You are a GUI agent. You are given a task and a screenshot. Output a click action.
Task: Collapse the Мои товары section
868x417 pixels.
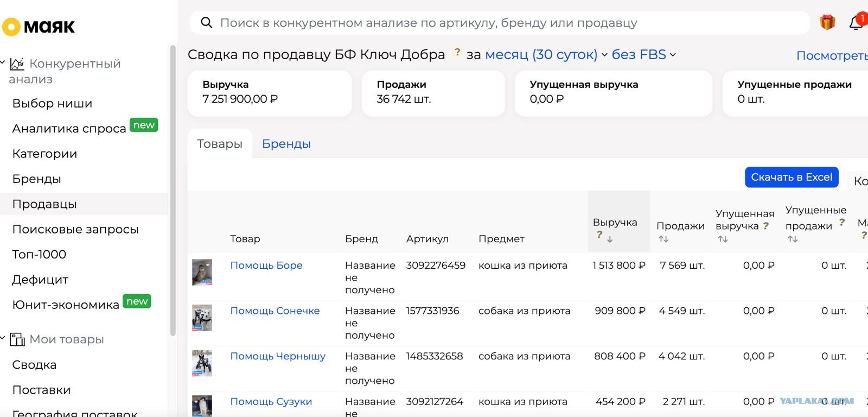click(x=3, y=339)
